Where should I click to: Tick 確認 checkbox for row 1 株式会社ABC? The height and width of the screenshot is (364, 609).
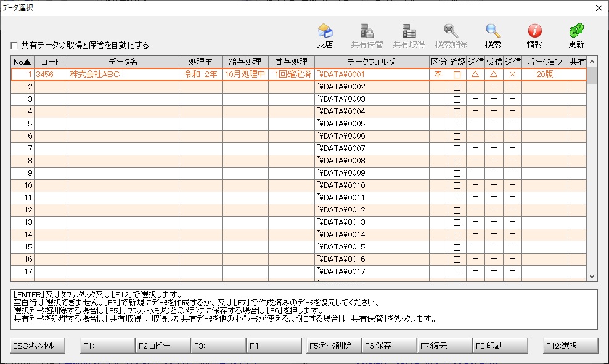pyautogui.click(x=457, y=75)
